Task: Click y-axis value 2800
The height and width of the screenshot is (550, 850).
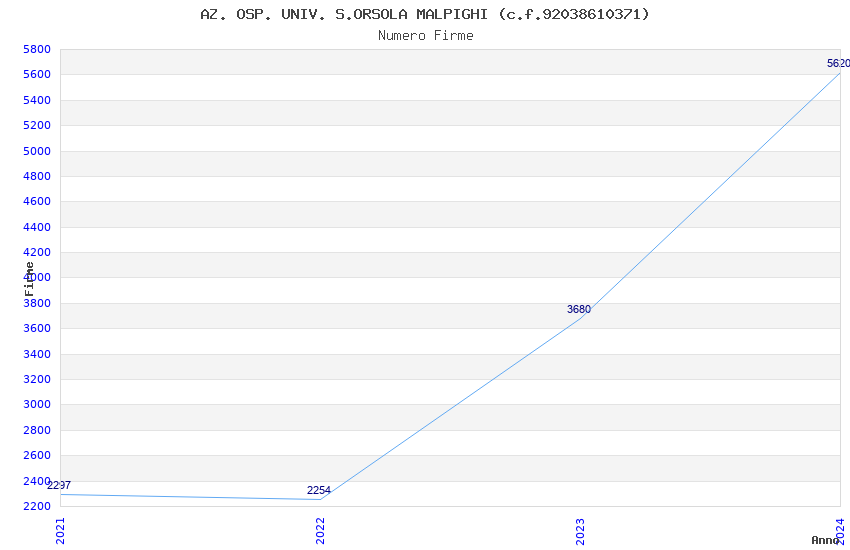Action: [37, 430]
